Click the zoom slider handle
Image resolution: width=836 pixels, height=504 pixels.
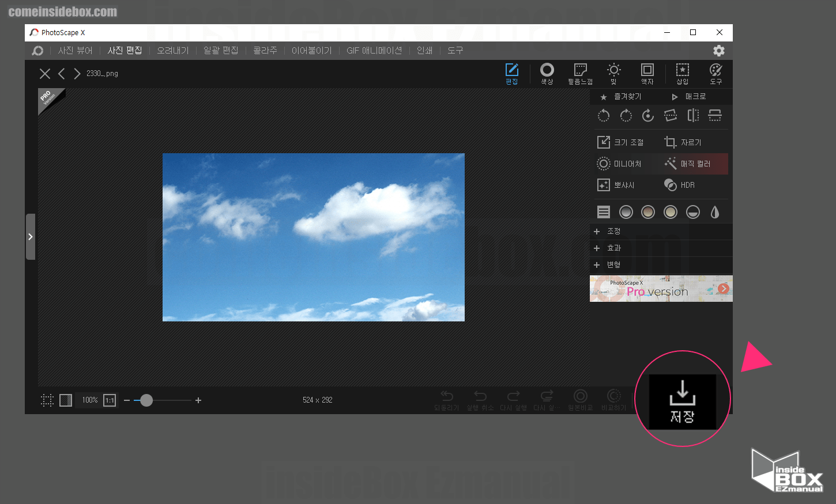point(146,400)
